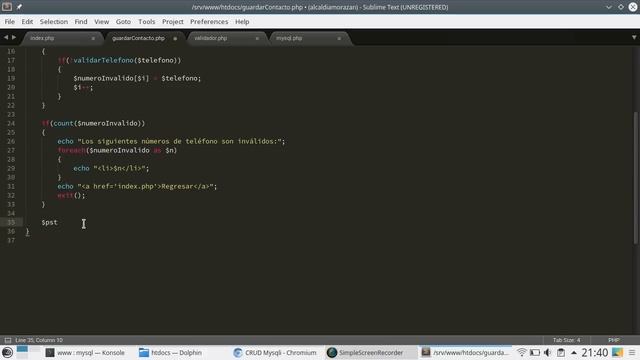Open the Tools menu

147,22
